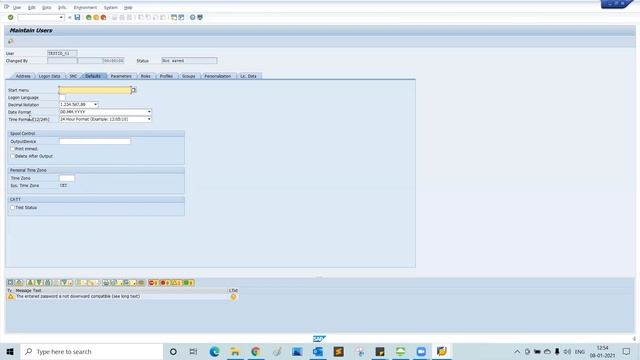Screen dimensions: 640x360
Task: Switch to the Personalization tab
Action: point(218,76)
